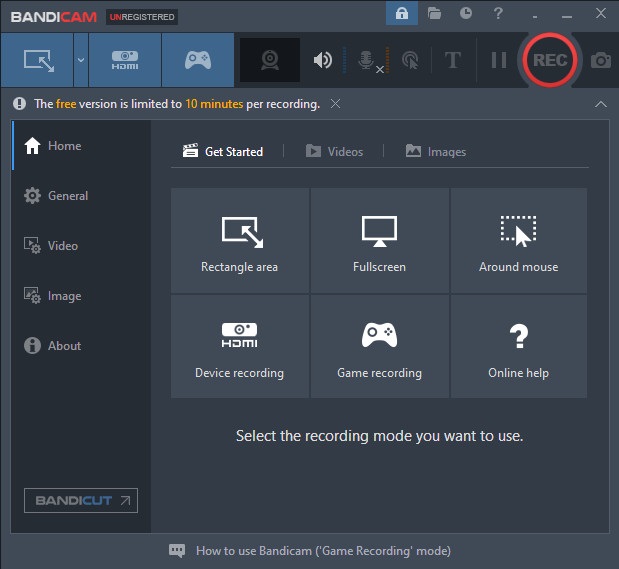The width and height of the screenshot is (619, 569).
Task: Switch to the Images tab
Action: point(435,151)
